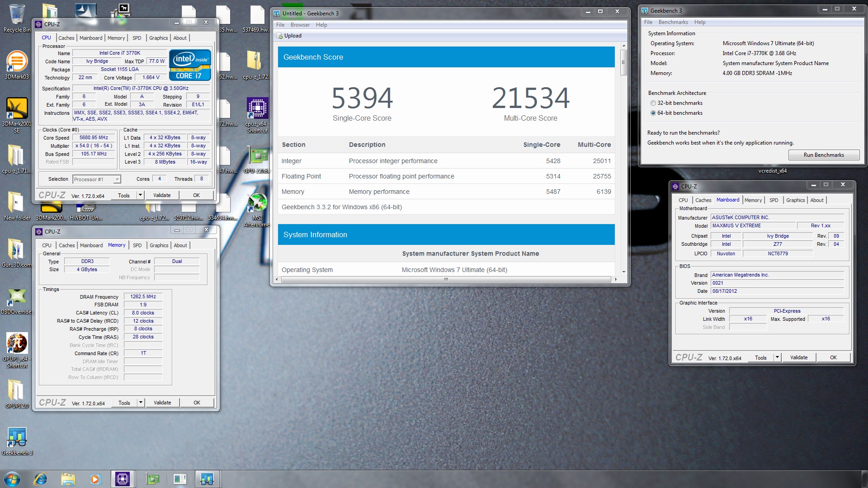Open Windows Explorer from the taskbar
The image size is (868, 488).
[68, 479]
